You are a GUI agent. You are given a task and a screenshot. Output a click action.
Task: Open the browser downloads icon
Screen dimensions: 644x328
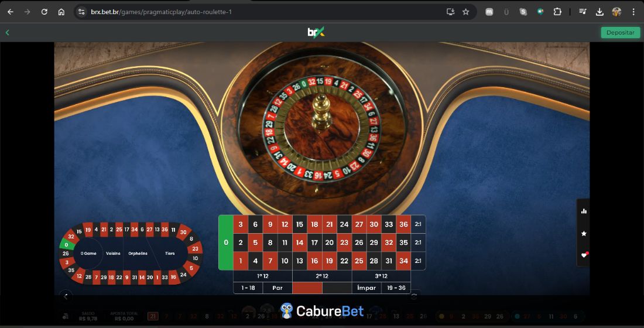600,12
